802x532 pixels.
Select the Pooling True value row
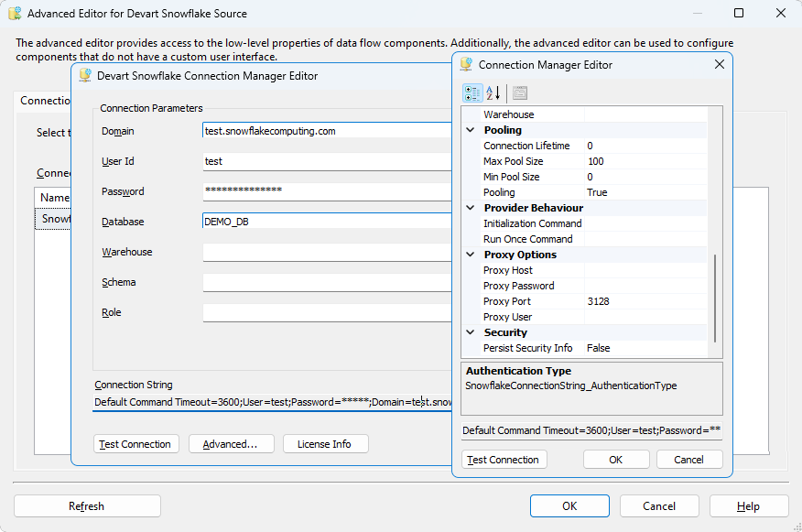pyautogui.click(x=645, y=193)
